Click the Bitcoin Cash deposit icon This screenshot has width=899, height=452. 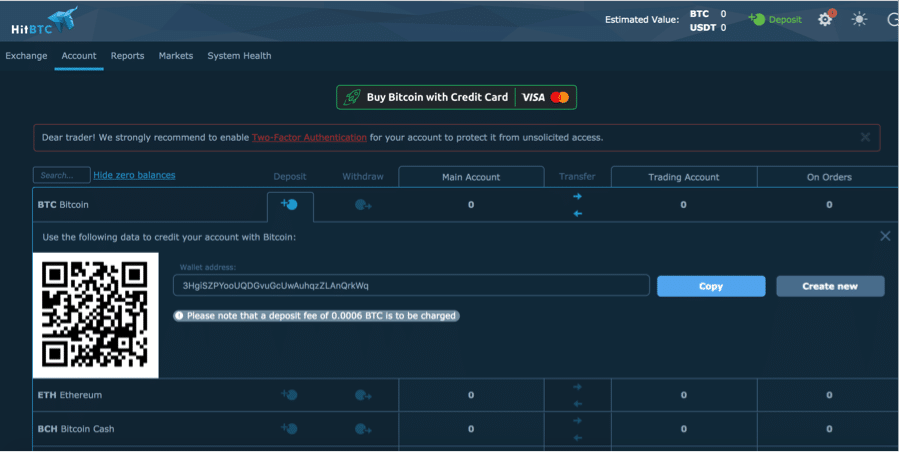290,429
